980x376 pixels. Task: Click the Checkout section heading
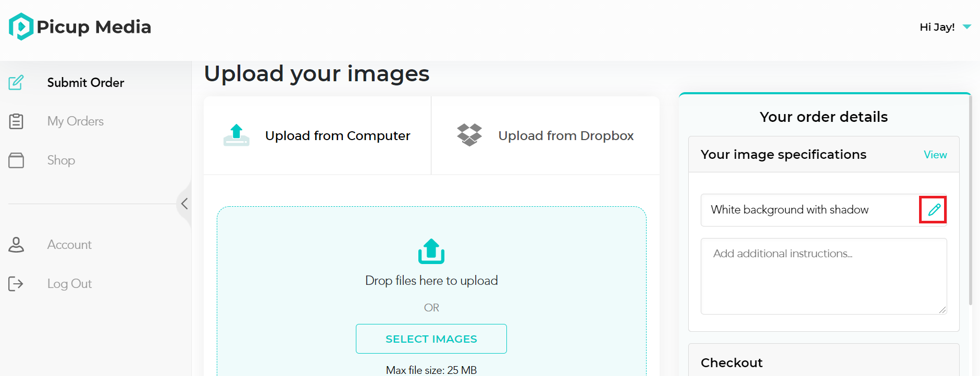click(731, 363)
